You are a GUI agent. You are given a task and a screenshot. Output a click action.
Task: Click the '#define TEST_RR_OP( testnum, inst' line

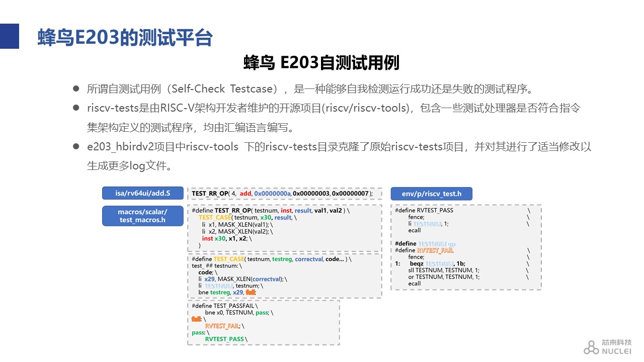click(271, 211)
